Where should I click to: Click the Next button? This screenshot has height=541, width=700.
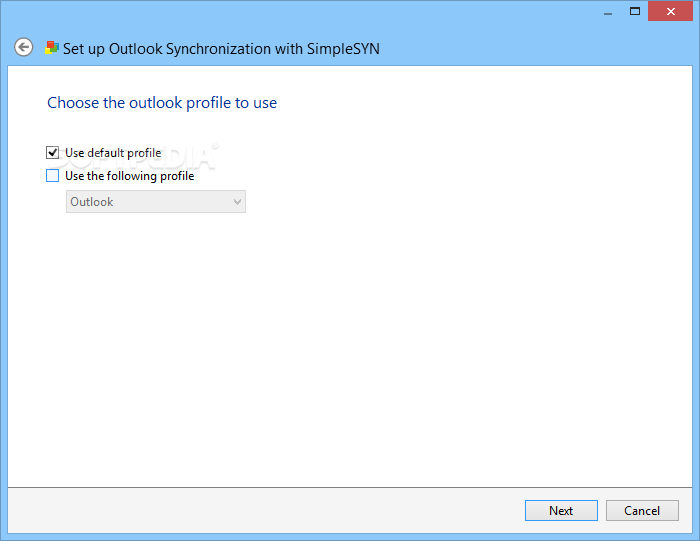point(561,510)
